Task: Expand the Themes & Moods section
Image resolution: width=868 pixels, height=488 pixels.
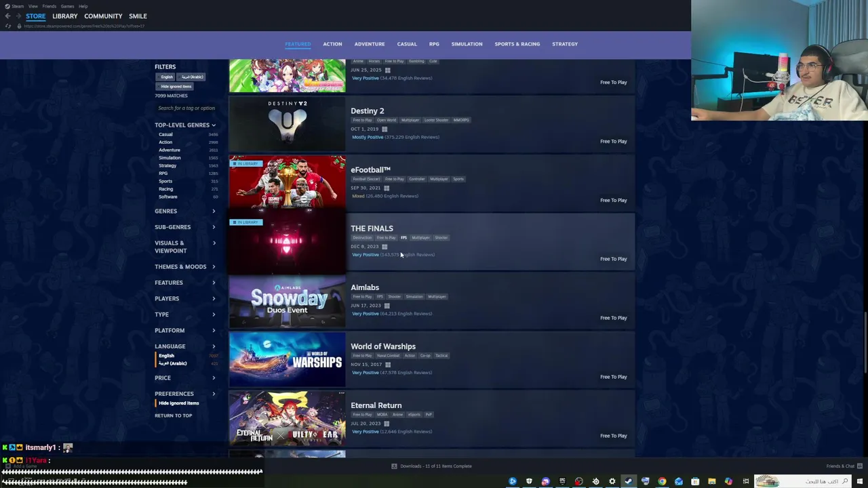Action: click(185, 266)
